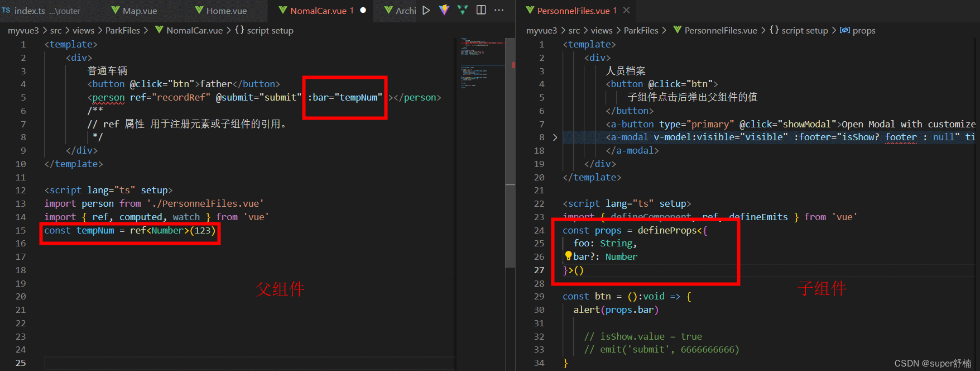Expand the folded a-modal block at line 8
This screenshot has width=980, height=371.
pyautogui.click(x=555, y=137)
